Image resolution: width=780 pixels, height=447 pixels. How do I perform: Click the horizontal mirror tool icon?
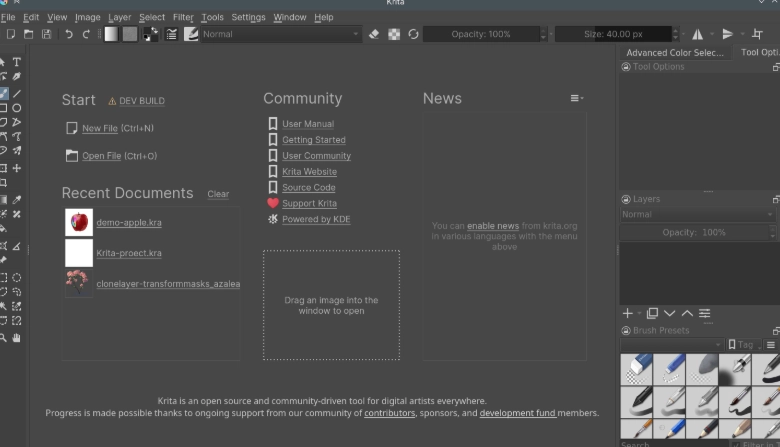tap(698, 34)
